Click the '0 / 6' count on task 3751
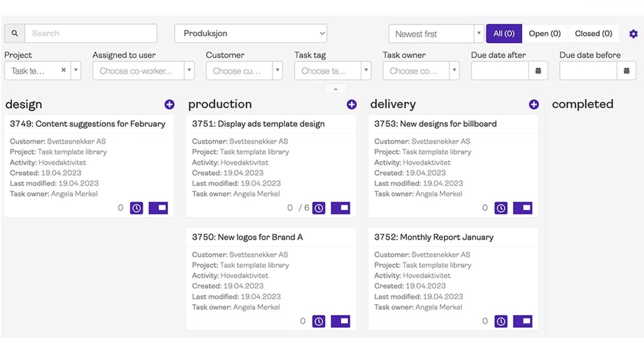The width and height of the screenshot is (644, 338). pos(298,208)
